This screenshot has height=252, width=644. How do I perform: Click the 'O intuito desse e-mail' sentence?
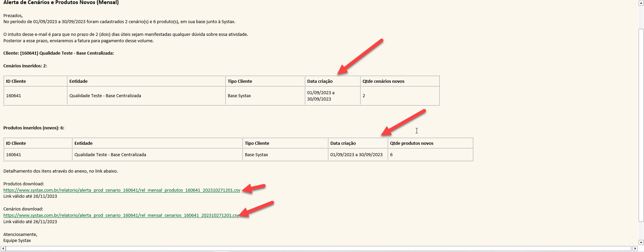126,34
